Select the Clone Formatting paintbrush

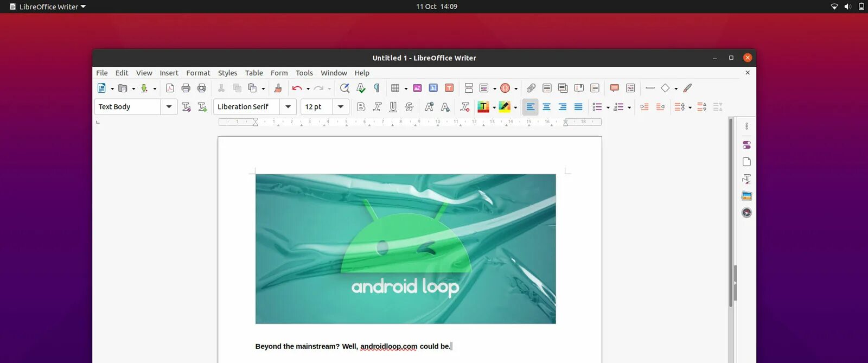tap(278, 88)
